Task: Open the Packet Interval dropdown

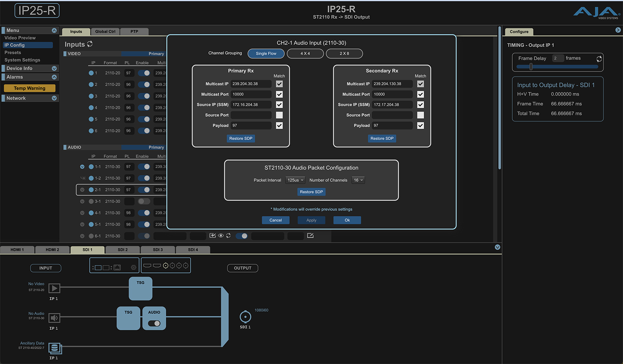Action: tap(295, 180)
